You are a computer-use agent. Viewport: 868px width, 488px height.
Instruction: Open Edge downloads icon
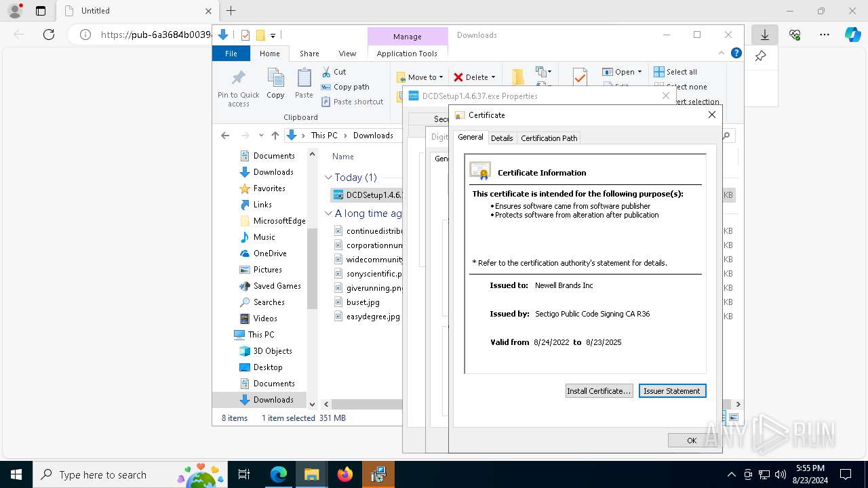(764, 35)
